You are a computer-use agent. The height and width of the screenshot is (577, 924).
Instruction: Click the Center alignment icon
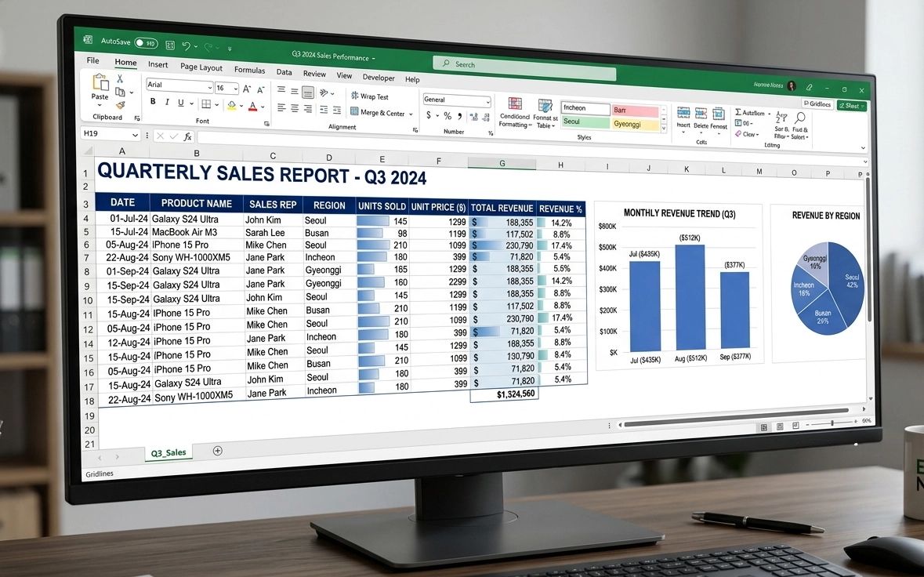294,108
